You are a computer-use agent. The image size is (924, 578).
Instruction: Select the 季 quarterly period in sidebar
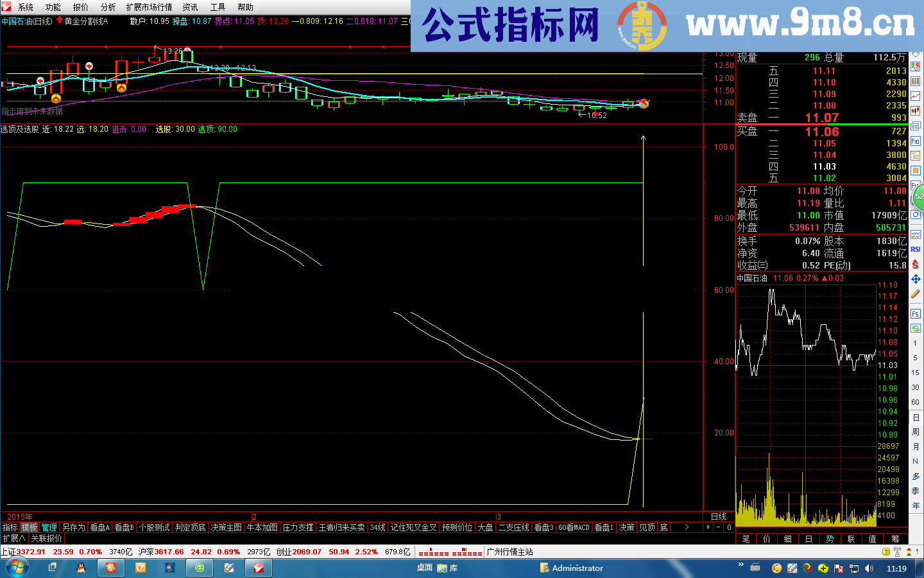point(916,491)
